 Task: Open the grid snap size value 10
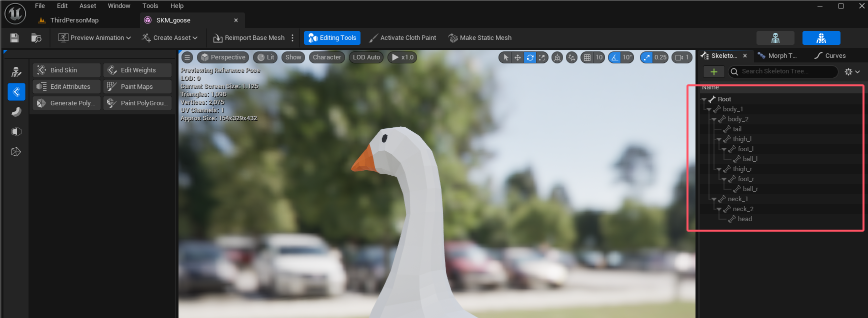coord(599,57)
